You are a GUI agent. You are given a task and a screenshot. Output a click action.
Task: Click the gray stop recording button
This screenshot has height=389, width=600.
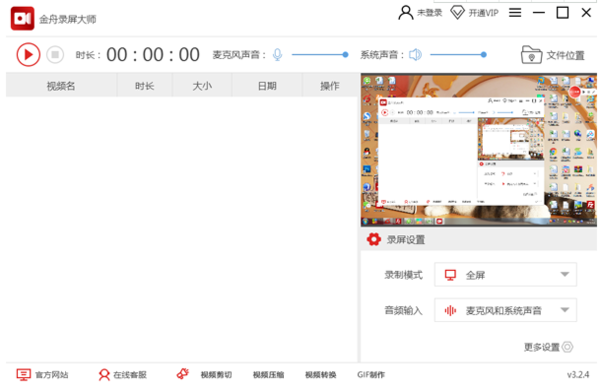pos(55,55)
